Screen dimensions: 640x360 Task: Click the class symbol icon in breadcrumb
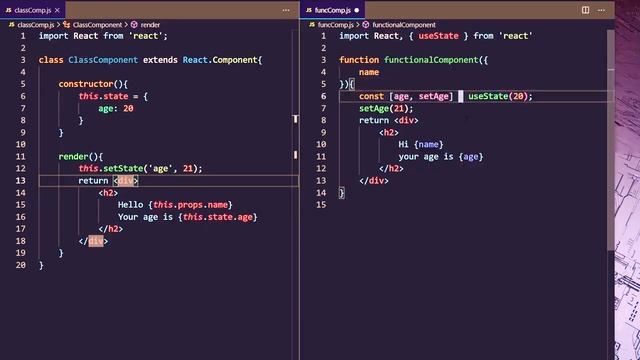click(67, 25)
